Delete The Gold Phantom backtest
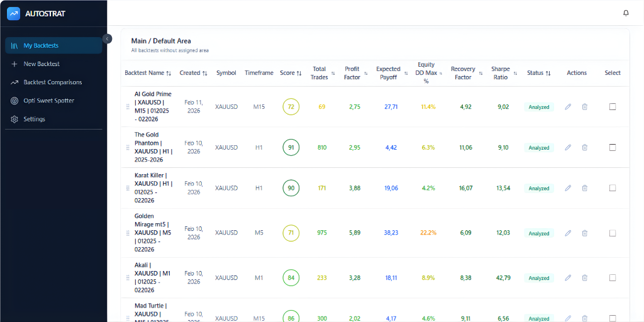Screen dimensions: 644x322 584,147
